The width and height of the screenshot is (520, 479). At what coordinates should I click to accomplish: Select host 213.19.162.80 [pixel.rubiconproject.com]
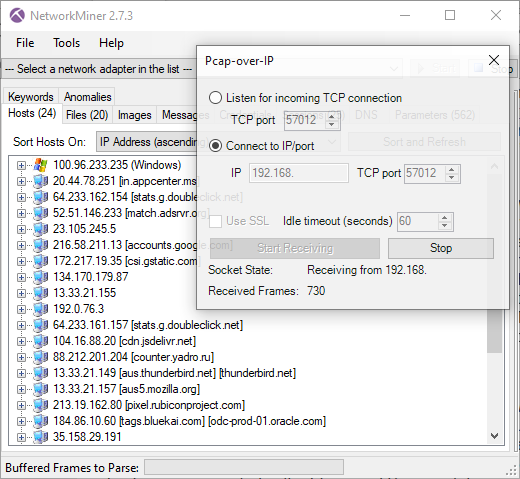coord(149,405)
